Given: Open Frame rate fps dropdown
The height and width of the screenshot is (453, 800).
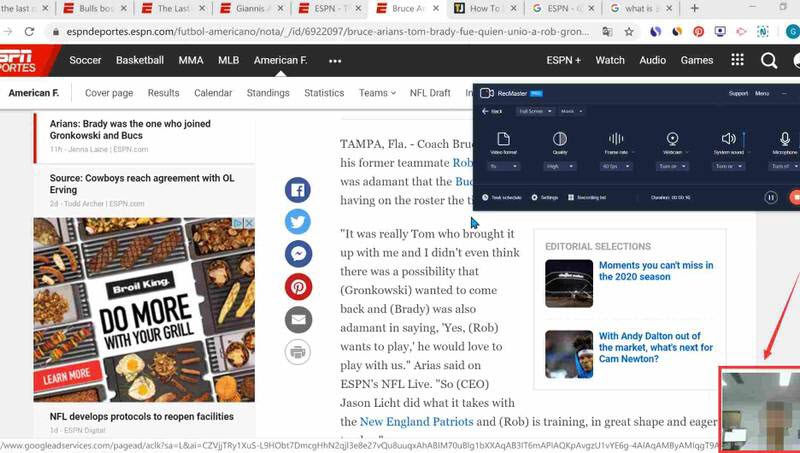Looking at the screenshot, I should (x=616, y=166).
